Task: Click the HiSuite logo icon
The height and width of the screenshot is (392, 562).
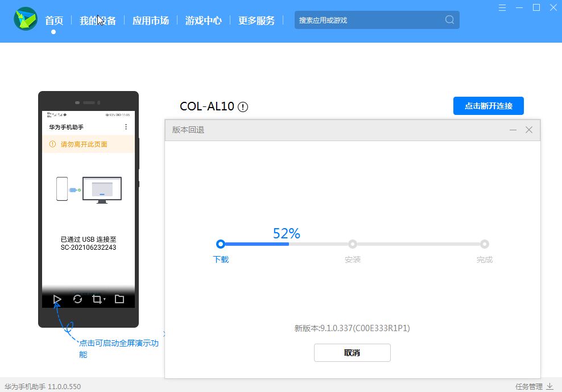Action: [26, 19]
